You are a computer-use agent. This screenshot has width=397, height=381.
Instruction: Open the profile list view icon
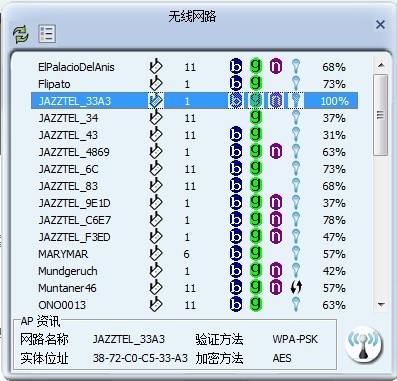[47, 34]
